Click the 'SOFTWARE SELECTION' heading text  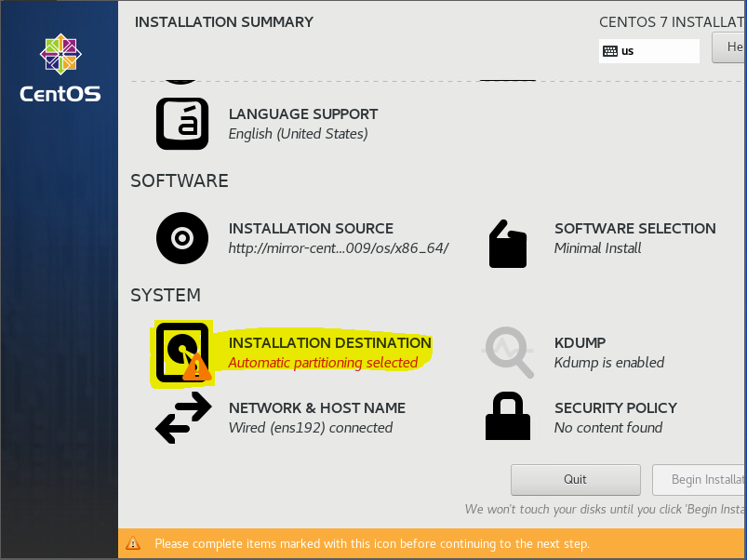point(634,229)
